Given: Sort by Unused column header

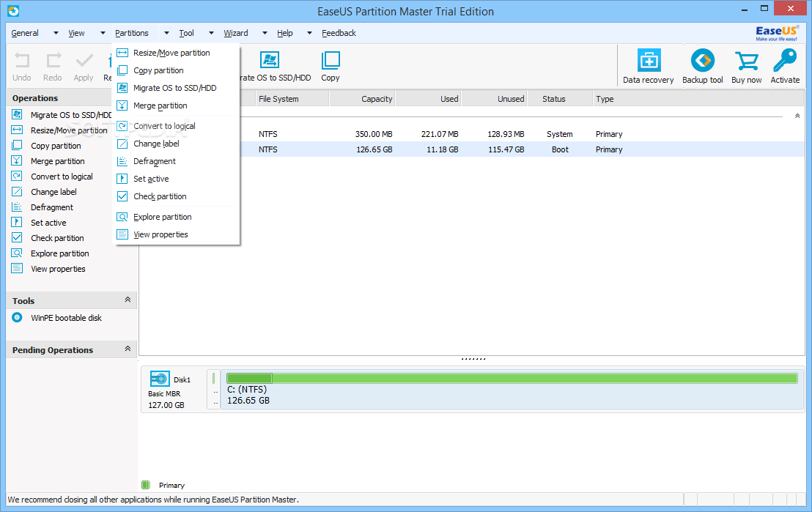Looking at the screenshot, I should click(494, 99).
